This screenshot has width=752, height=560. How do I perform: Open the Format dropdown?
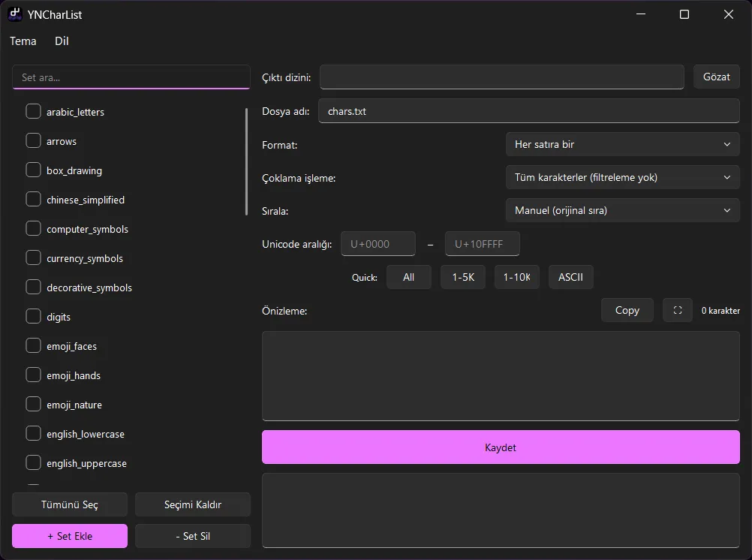click(x=622, y=144)
